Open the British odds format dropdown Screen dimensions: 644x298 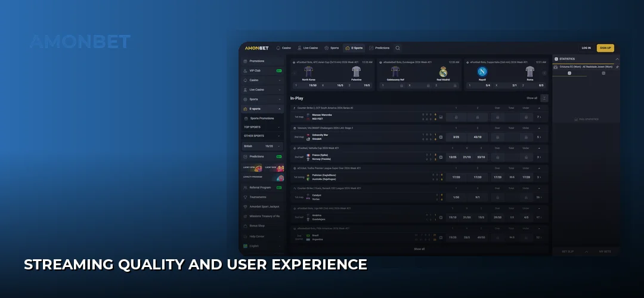coord(262,146)
